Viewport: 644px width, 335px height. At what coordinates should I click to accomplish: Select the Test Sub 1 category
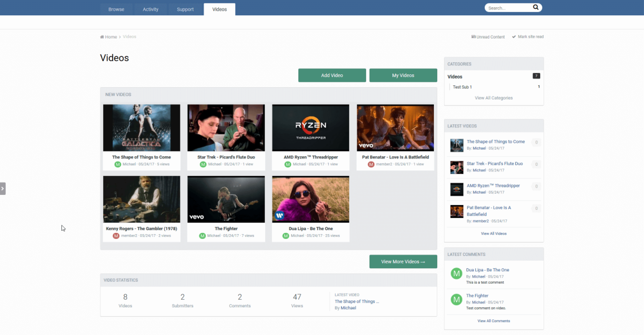click(x=462, y=87)
